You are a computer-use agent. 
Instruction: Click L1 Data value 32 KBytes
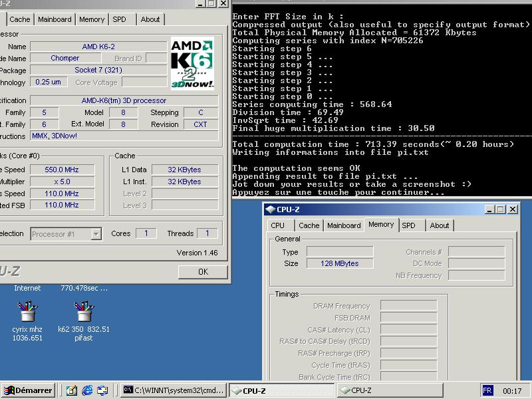[x=185, y=170]
